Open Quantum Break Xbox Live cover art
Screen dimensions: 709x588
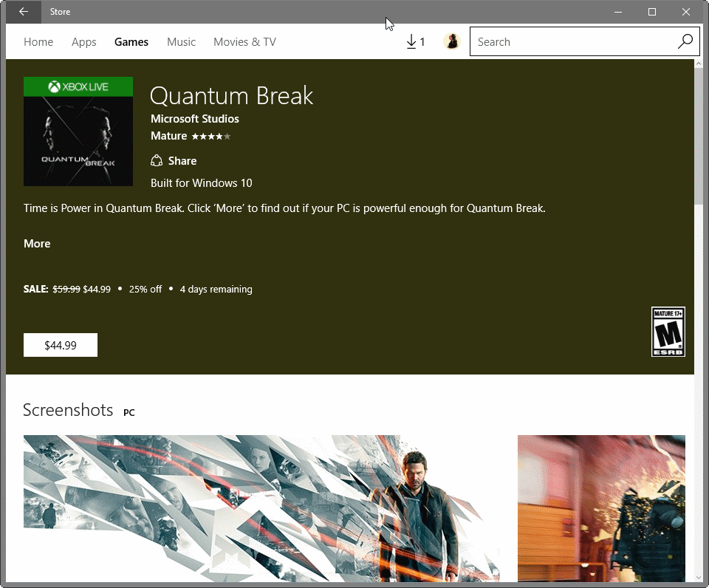[78, 131]
